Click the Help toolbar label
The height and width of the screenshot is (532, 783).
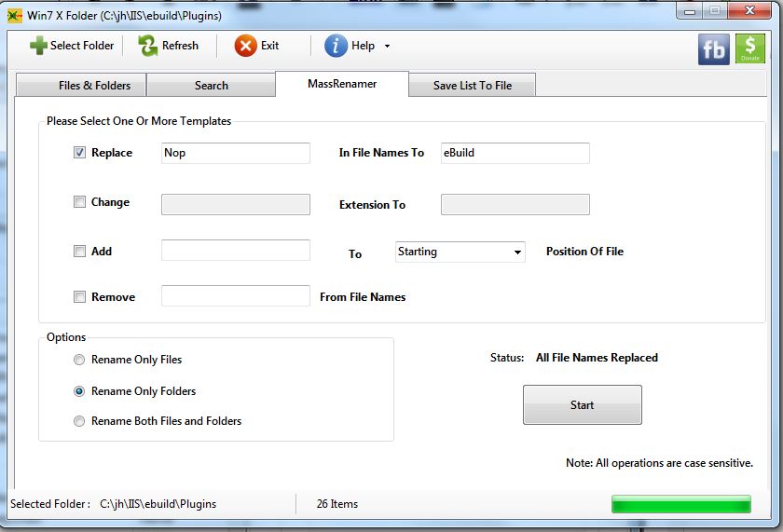pos(363,46)
